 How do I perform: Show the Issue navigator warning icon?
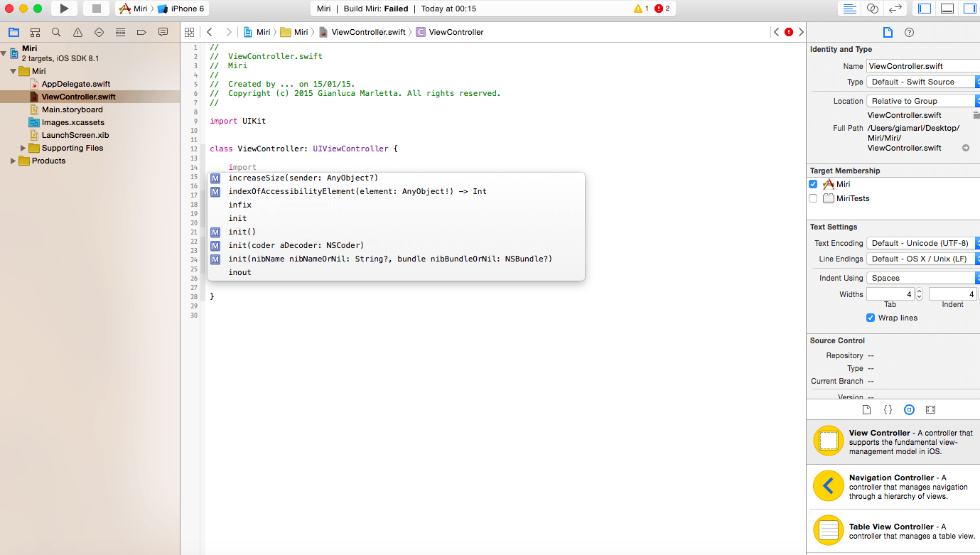coord(77,32)
